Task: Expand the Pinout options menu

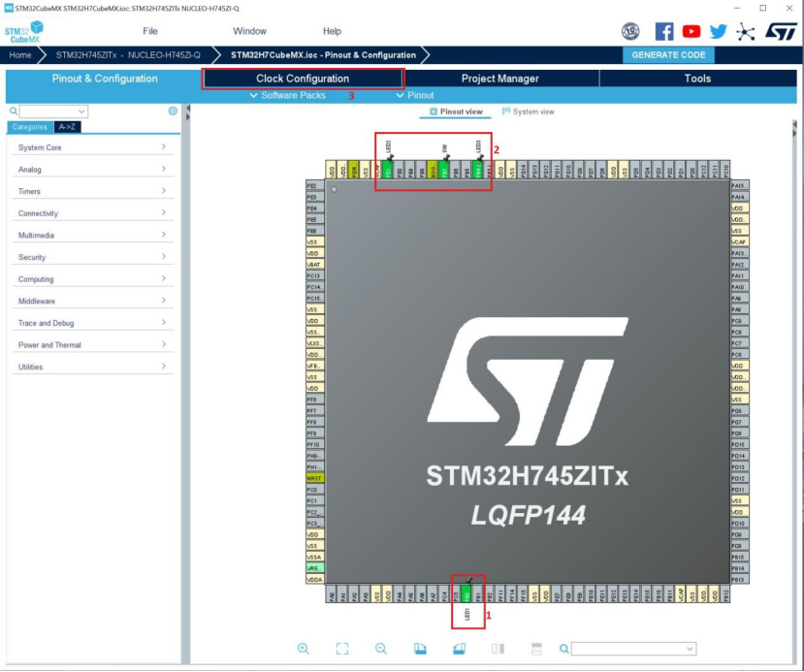Action: pyautogui.click(x=415, y=96)
